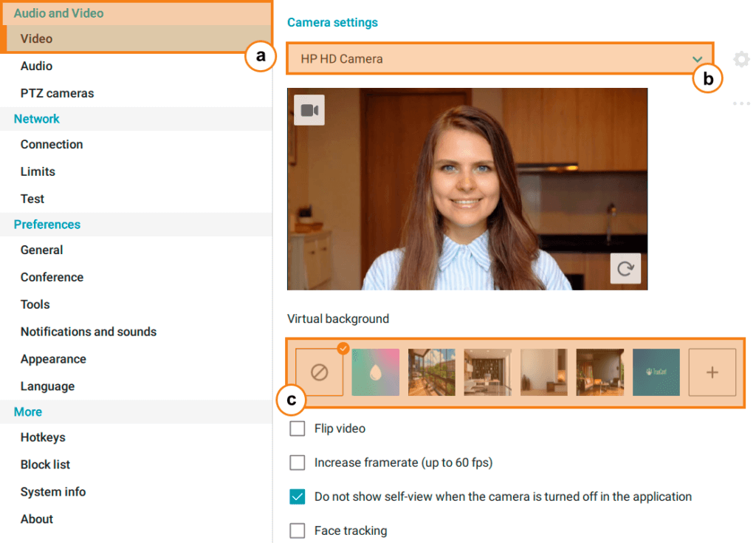
Task: Open the PTZ cameras settings page
Action: pyautogui.click(x=57, y=93)
